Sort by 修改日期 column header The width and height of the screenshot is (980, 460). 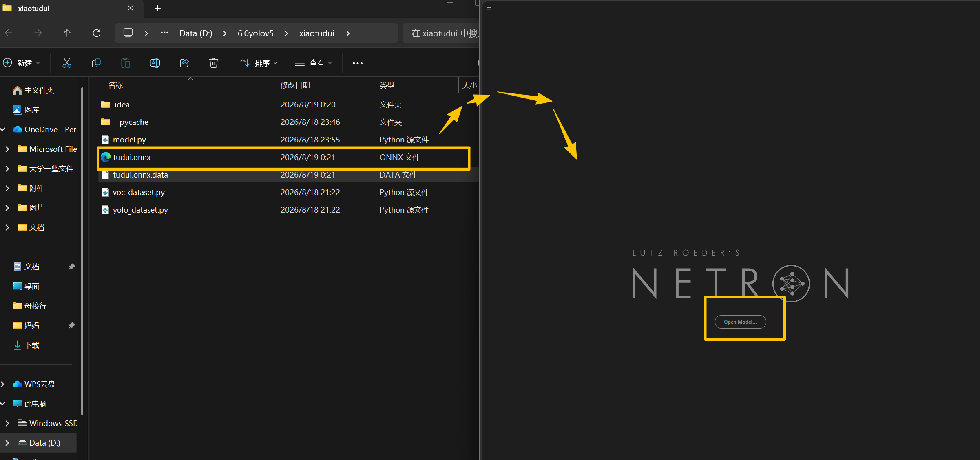295,85
